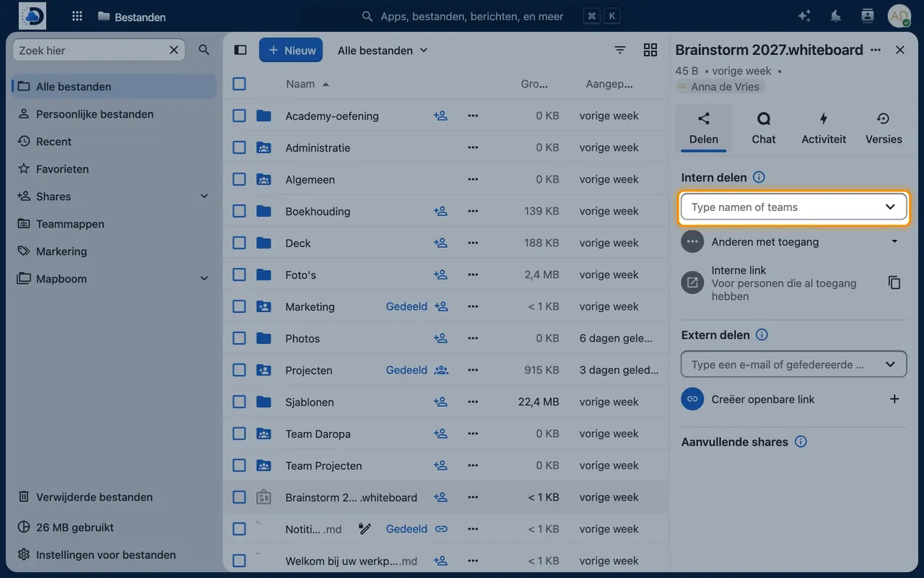Image resolution: width=924 pixels, height=578 pixels.
Task: Open the Type namen of teams dropdown
Action: (x=890, y=207)
